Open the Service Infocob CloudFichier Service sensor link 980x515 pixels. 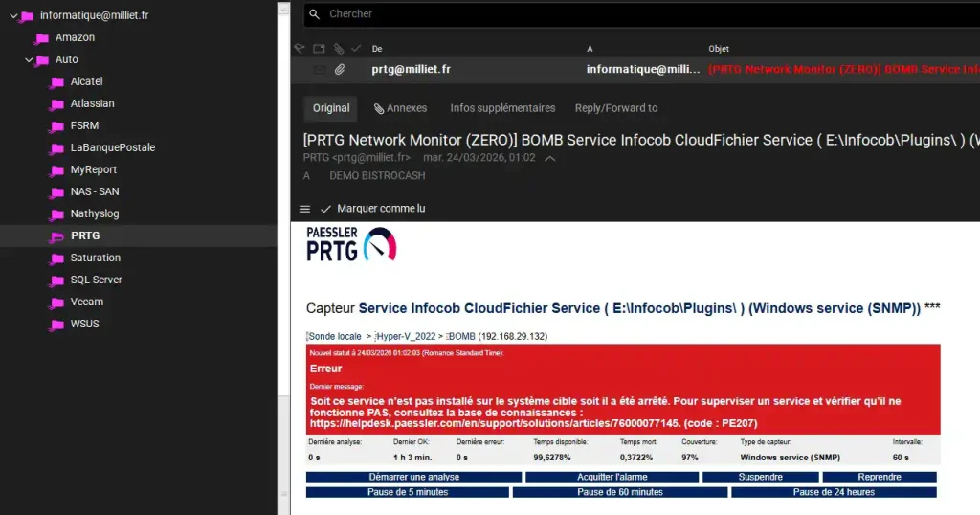tap(639, 308)
